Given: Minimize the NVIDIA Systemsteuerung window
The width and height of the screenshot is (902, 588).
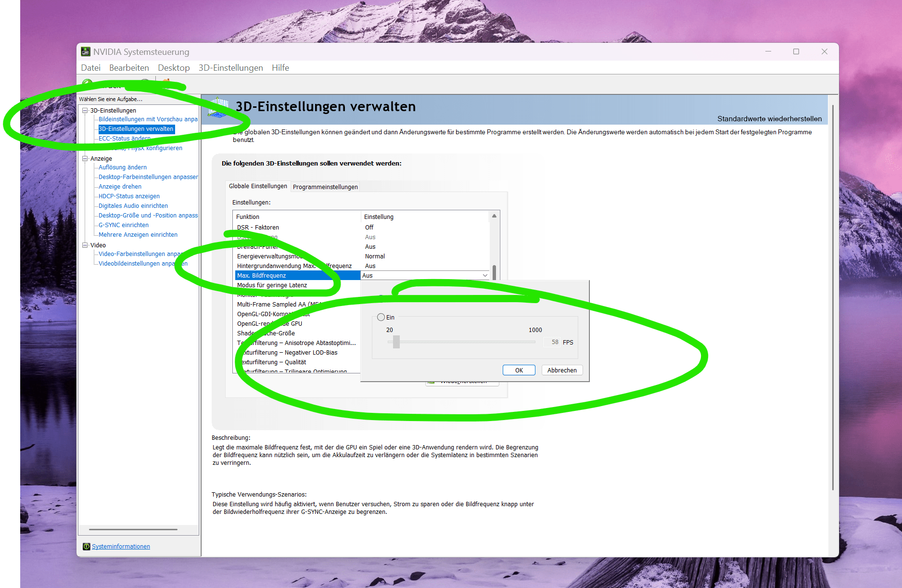Looking at the screenshot, I should click(768, 51).
